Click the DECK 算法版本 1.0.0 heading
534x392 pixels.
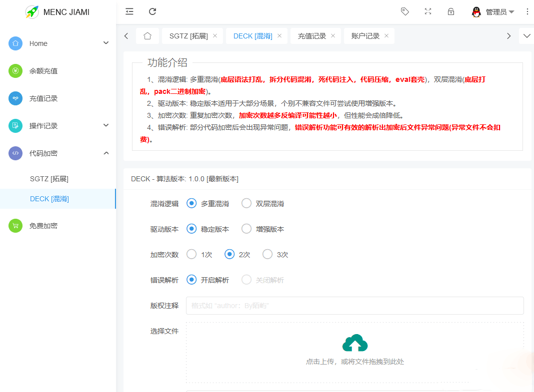pyautogui.click(x=184, y=179)
